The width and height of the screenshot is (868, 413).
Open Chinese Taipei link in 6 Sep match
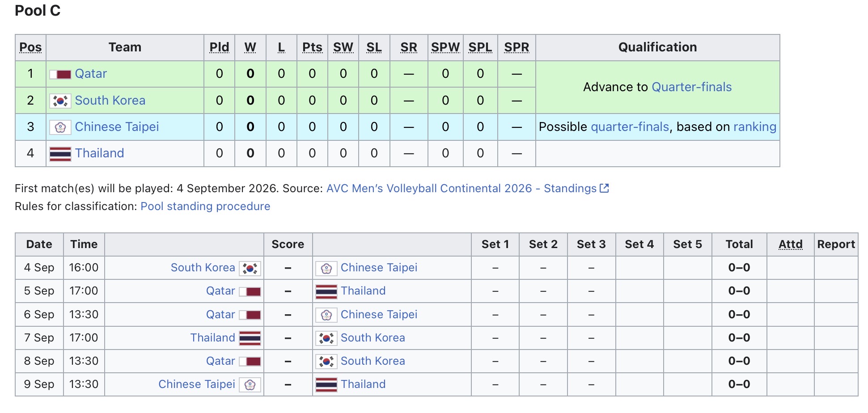(379, 314)
